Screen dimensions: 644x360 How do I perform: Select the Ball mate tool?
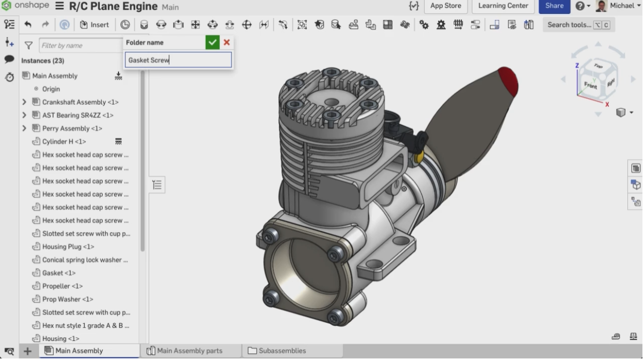[x=247, y=24]
